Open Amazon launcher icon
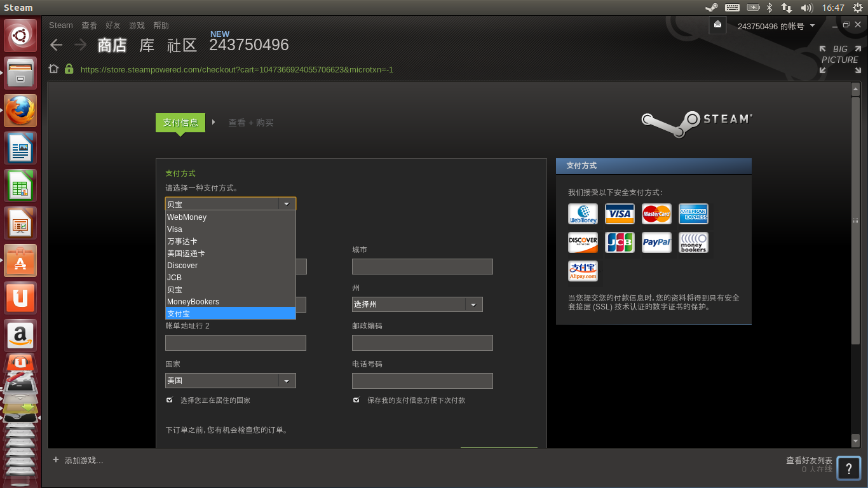 (21, 335)
